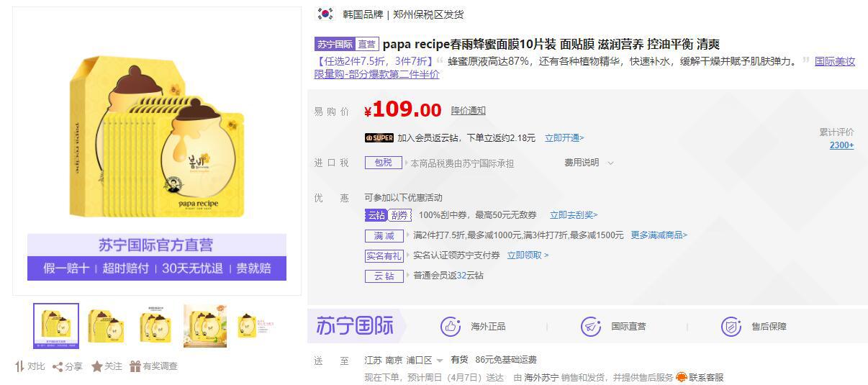Click the 任选2件7.5折 promotion text
Image resolution: width=868 pixels, height=385 pixels.
coord(374,61)
